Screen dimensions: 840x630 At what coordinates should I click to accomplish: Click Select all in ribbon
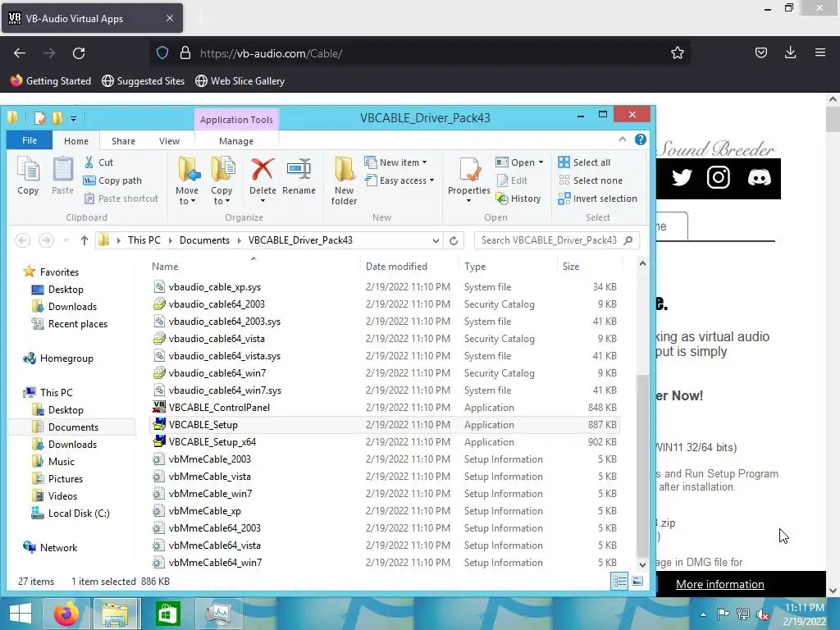[x=584, y=162]
